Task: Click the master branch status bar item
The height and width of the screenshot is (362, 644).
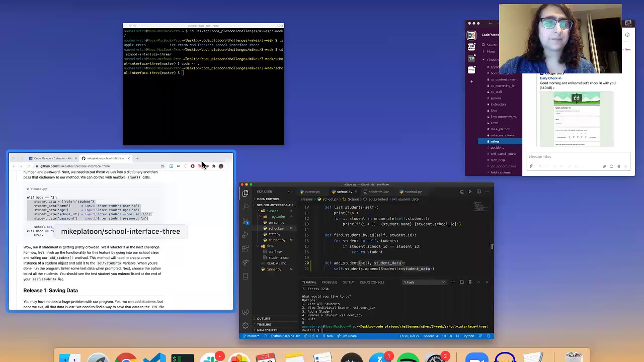Action: click(252, 336)
